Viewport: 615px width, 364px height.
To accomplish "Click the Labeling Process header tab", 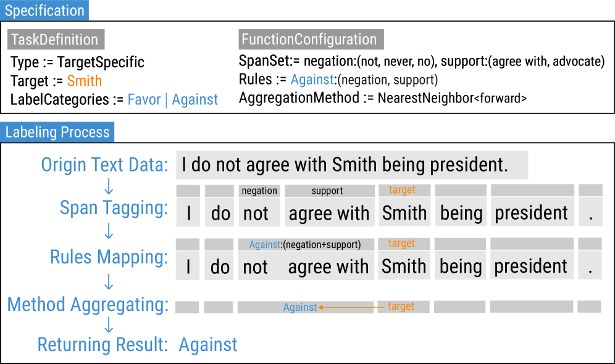I will pos(57,132).
